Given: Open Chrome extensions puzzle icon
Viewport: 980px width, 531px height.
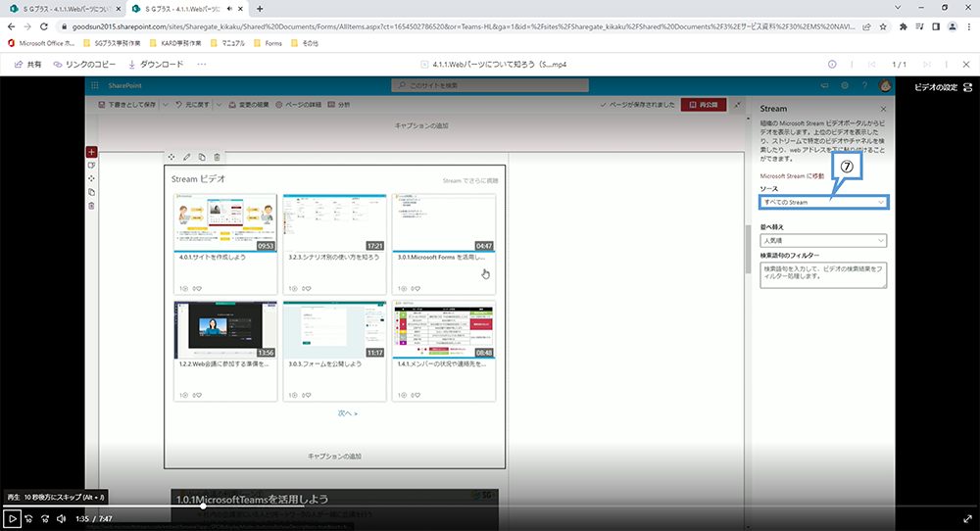Looking at the screenshot, I should (904, 26).
